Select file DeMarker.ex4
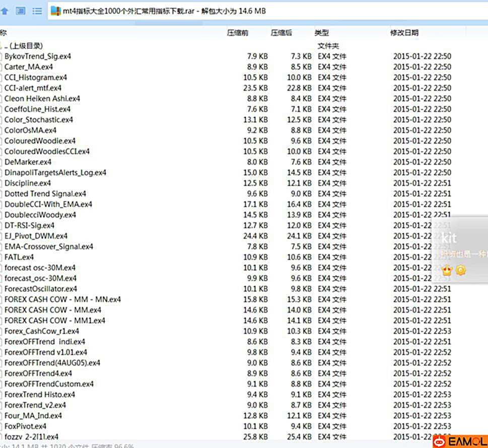 point(28,162)
